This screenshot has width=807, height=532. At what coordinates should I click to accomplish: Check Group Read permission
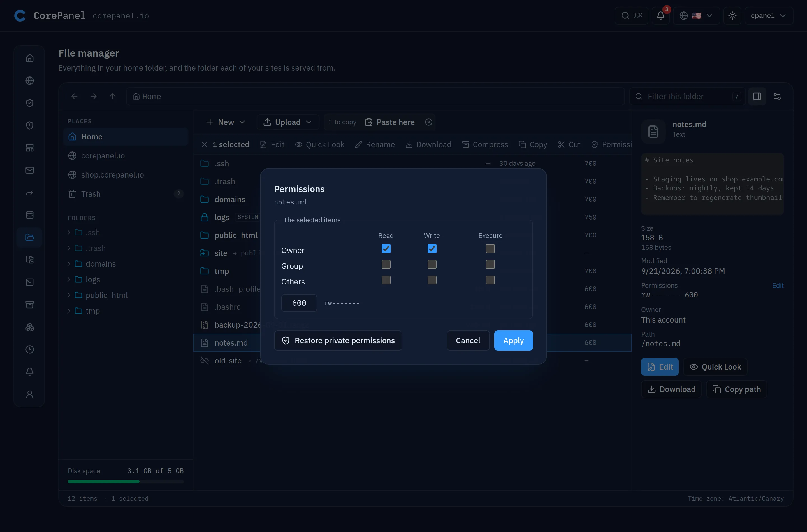pyautogui.click(x=386, y=264)
